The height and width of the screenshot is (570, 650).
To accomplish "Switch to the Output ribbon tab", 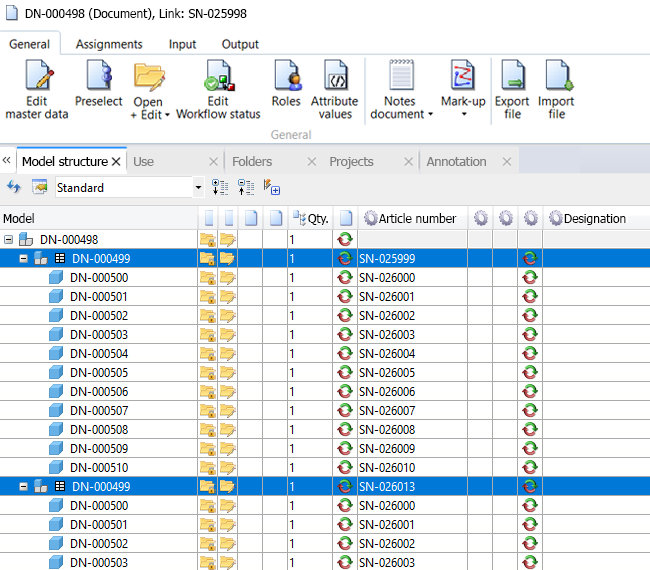I will [x=240, y=44].
